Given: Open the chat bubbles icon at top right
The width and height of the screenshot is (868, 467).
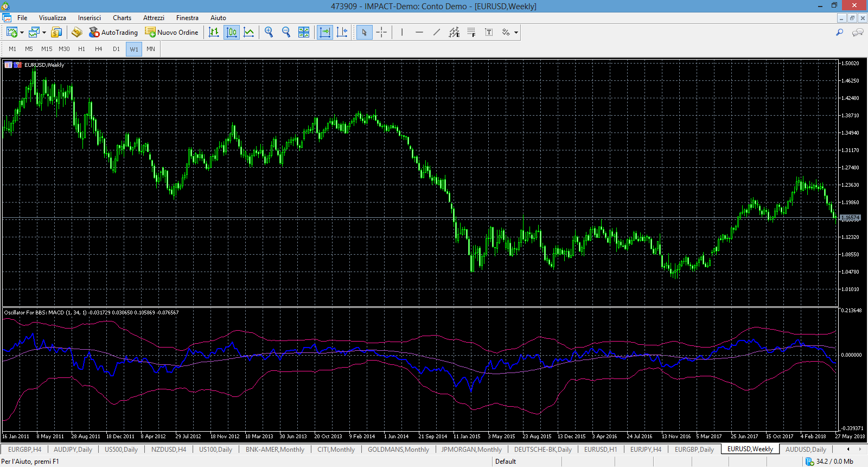Looking at the screenshot, I should click(858, 33).
